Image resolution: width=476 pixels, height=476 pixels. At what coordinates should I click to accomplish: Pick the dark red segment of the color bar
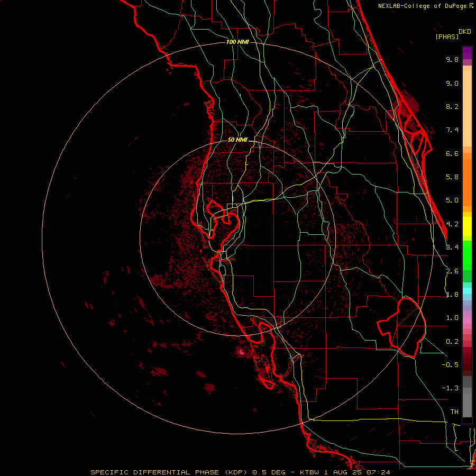(x=467, y=361)
